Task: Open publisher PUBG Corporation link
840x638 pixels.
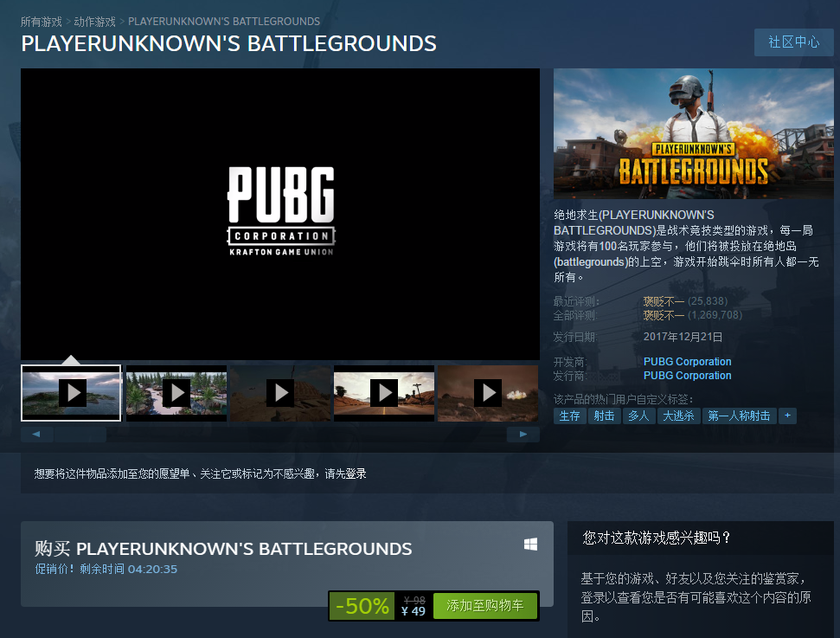Action: point(688,376)
